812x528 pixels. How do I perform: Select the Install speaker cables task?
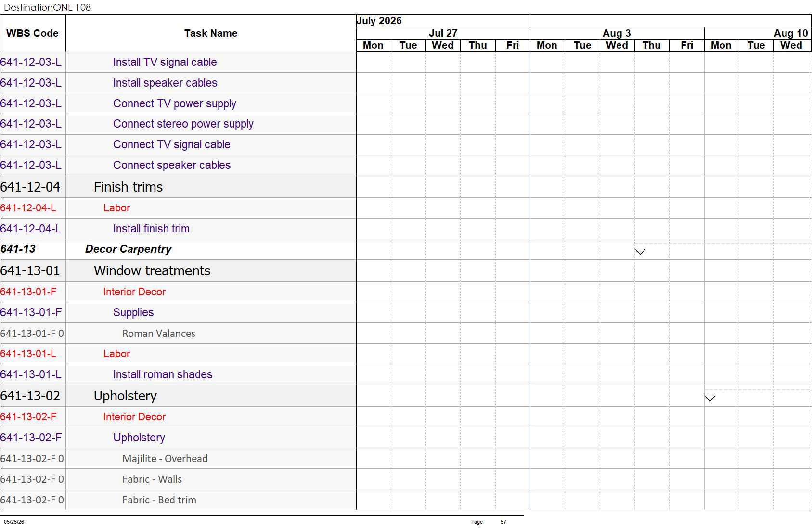pos(165,83)
